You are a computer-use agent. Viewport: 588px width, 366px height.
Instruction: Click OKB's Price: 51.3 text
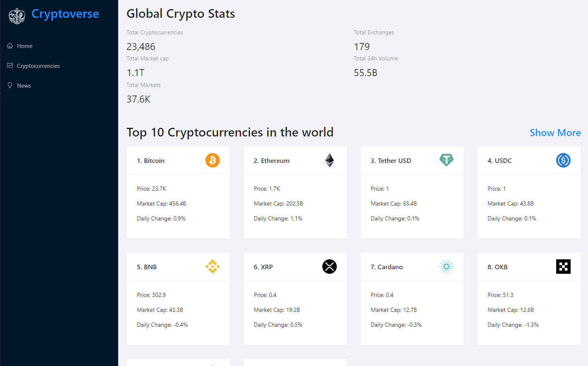500,295
